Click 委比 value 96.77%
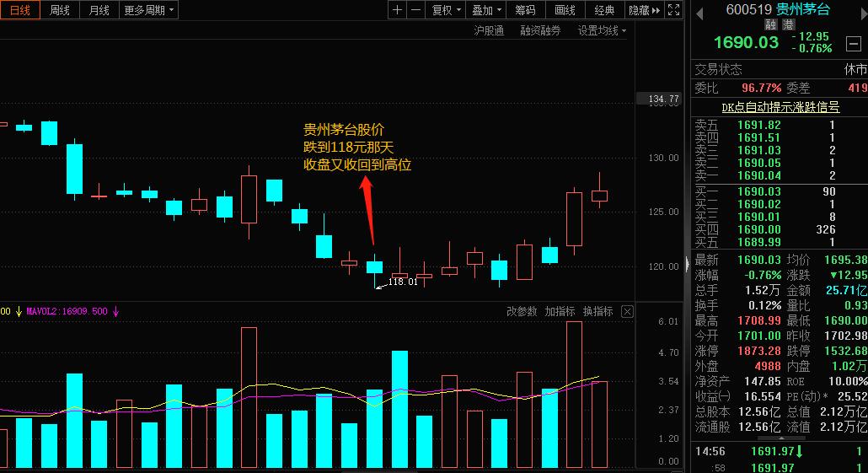 pyautogui.click(x=761, y=88)
